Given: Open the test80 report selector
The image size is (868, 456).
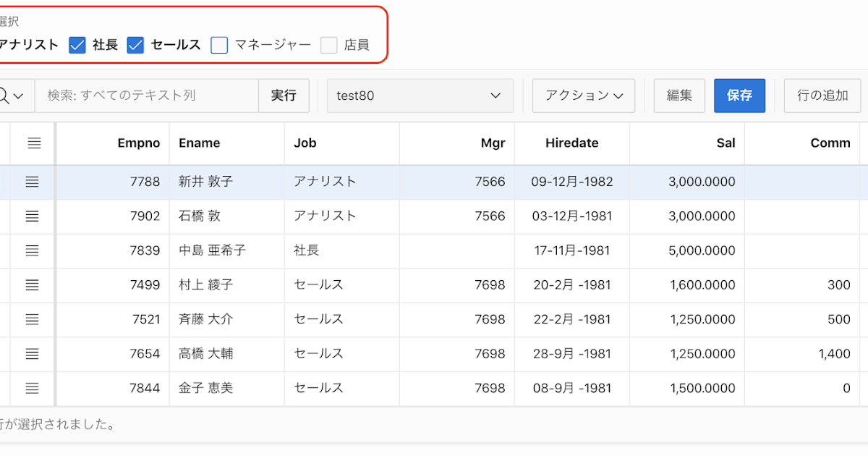Looking at the screenshot, I should click(420, 95).
